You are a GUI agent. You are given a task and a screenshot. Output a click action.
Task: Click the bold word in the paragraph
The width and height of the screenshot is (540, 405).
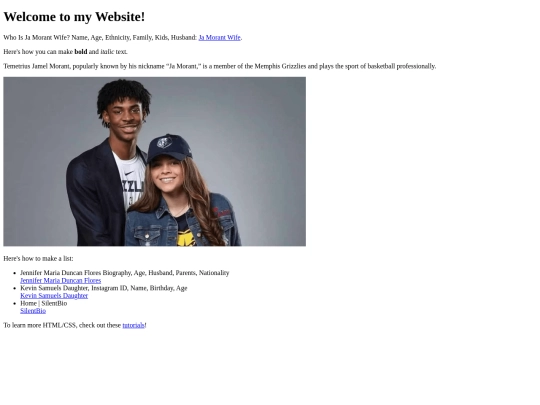81,52
